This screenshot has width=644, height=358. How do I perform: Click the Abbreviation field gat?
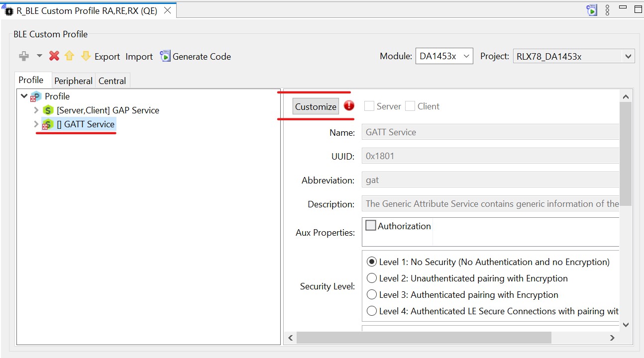click(x=490, y=180)
